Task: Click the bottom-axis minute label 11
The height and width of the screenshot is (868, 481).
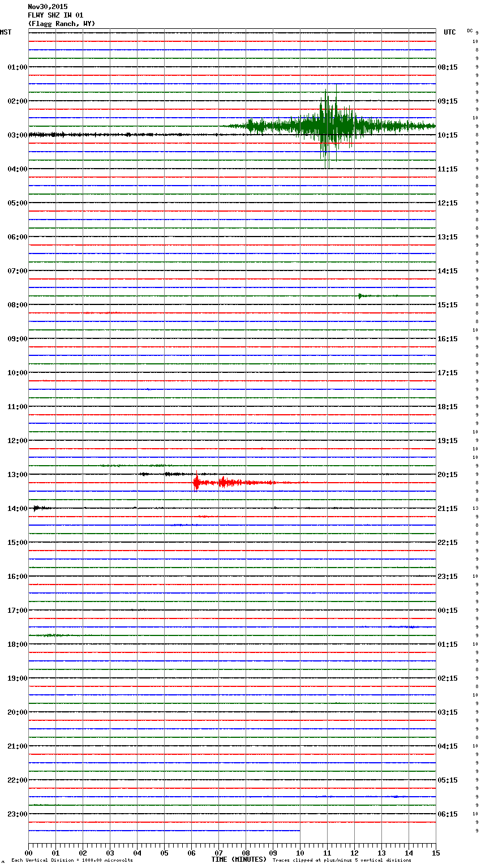Action: [327, 853]
